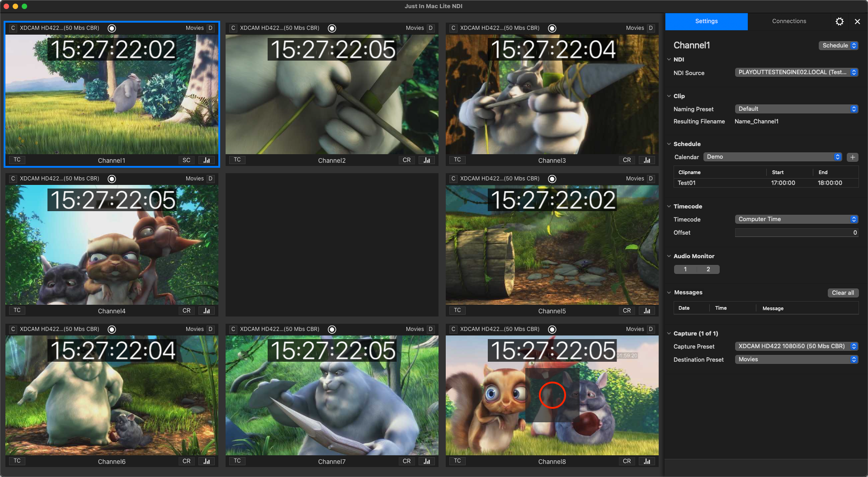Open audio meters for Channel4
This screenshot has height=477, width=868.
pos(207,311)
